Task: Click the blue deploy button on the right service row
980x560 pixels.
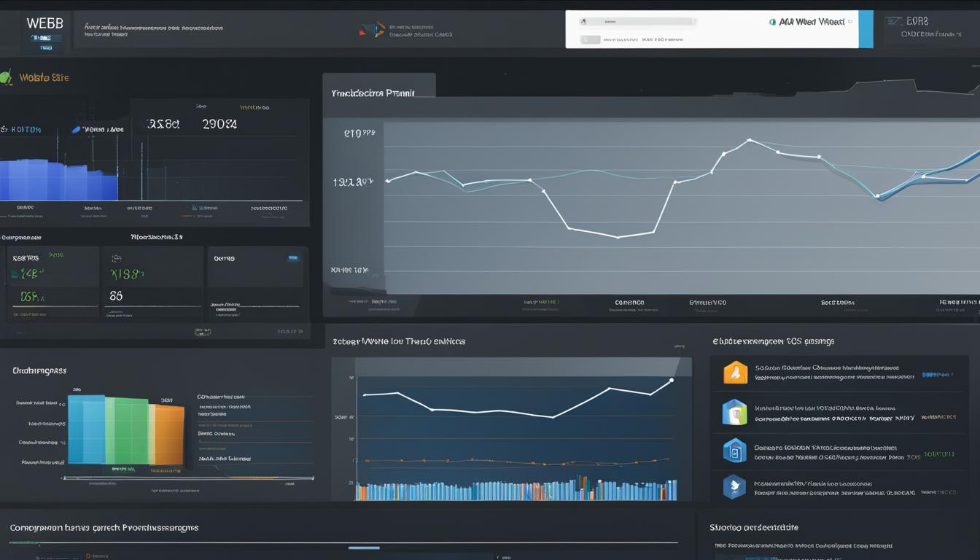Action: click(938, 373)
